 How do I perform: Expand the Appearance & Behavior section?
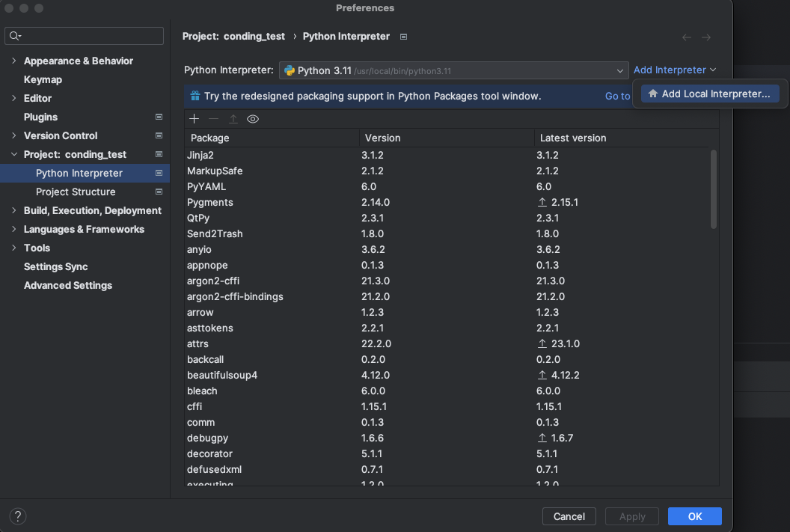click(x=14, y=61)
